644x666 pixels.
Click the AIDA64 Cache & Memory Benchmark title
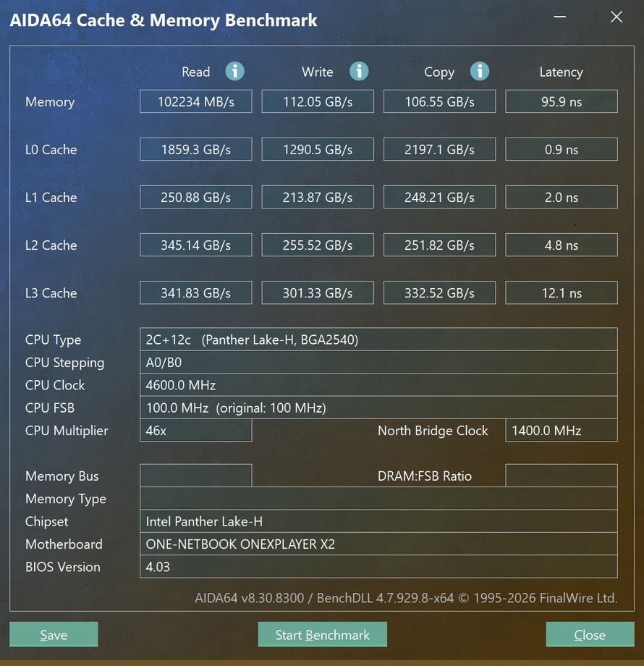pyautogui.click(x=164, y=20)
